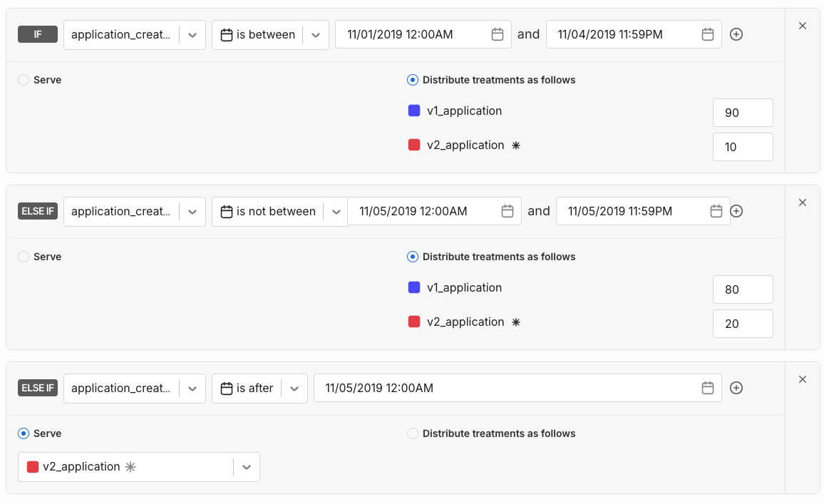Add condition to the 'is after' rule
Viewport: 824px width, 504px height.
(737, 388)
